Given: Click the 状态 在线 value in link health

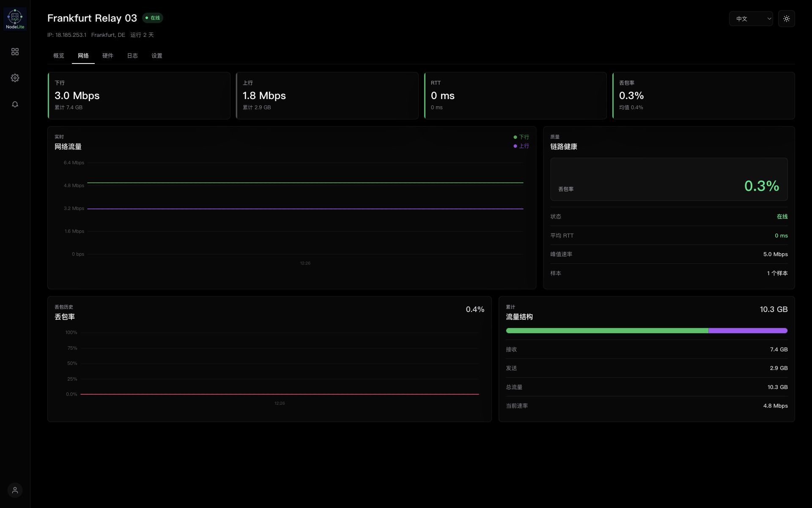Looking at the screenshot, I should 782,216.
